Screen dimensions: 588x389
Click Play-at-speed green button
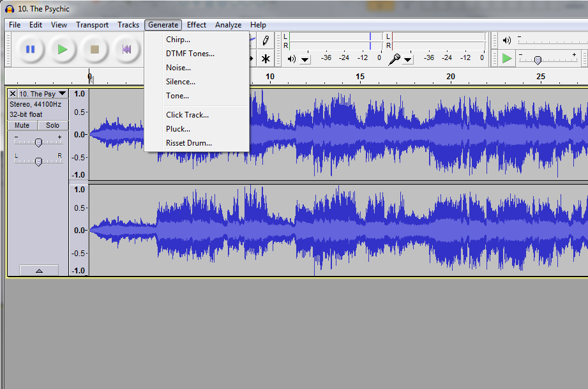[x=507, y=59]
